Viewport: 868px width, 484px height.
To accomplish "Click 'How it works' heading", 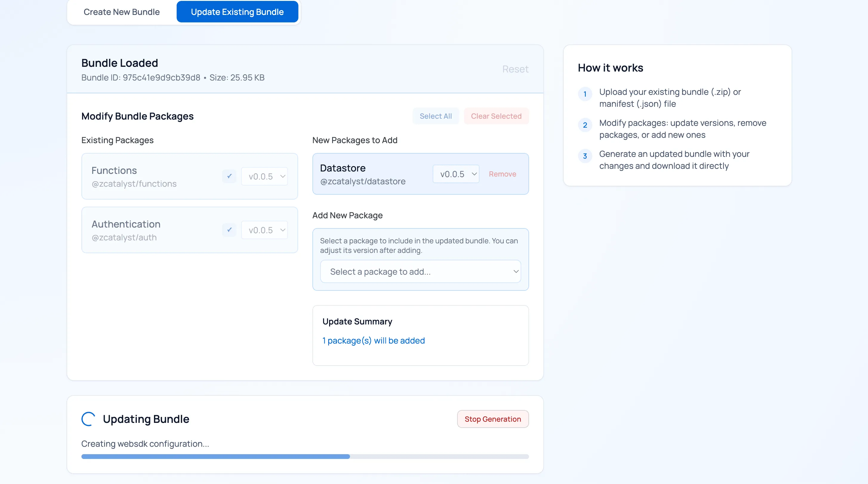I will (610, 68).
